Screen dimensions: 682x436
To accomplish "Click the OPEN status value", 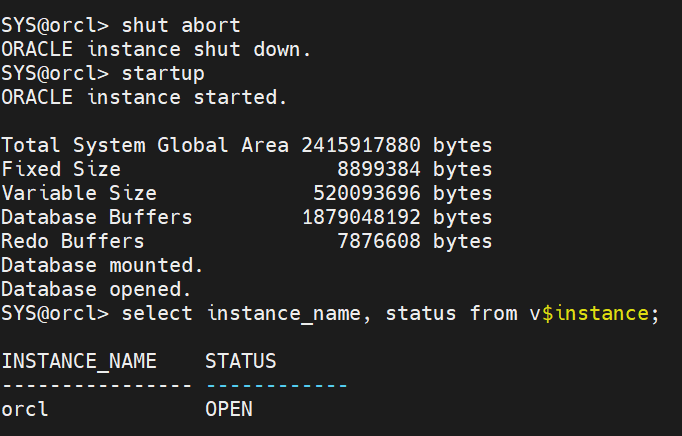I will click(x=229, y=409).
